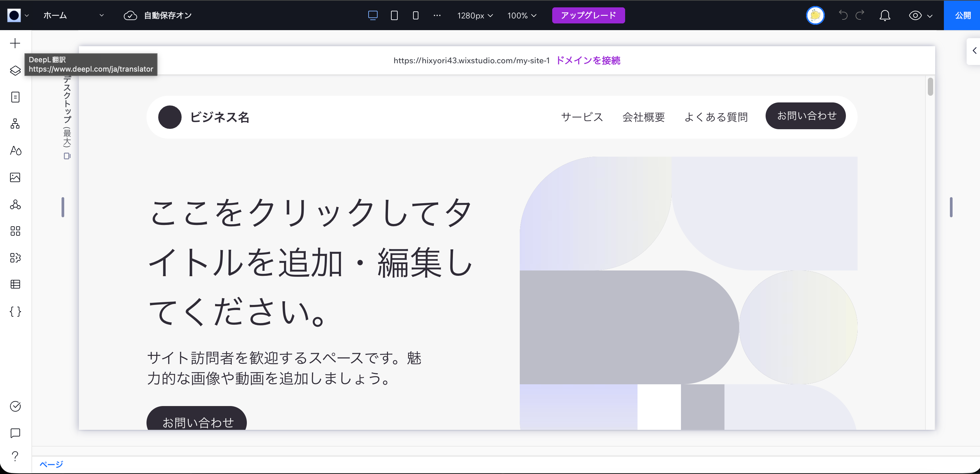The width and height of the screenshot is (980, 474).
Task: Click the autosave cloud icon
Action: 130,15
